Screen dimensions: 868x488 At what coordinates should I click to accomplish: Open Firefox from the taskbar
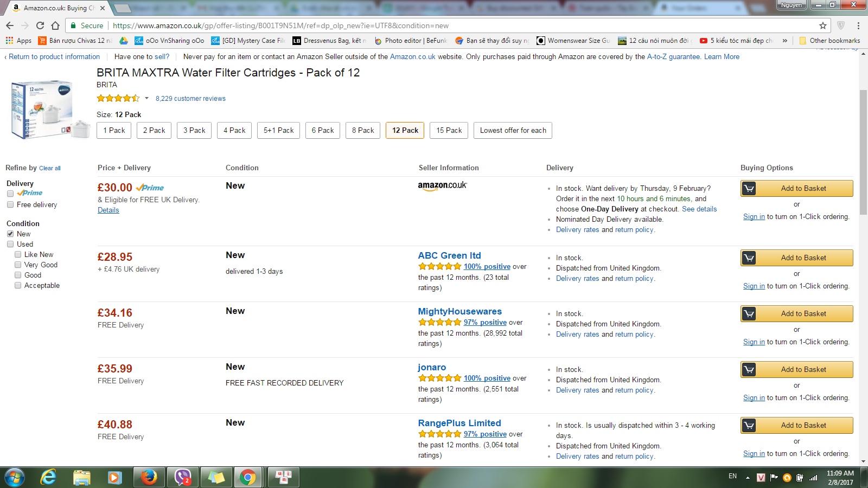click(x=149, y=477)
